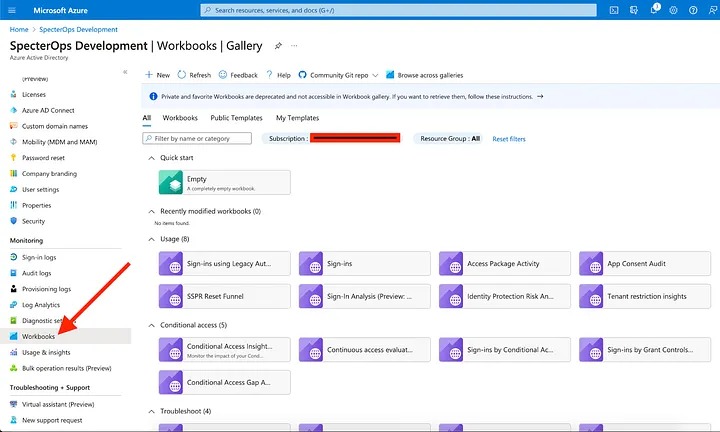Open the Cloud Shell icon in header
Screen dimensions: 720x432
click(613, 10)
